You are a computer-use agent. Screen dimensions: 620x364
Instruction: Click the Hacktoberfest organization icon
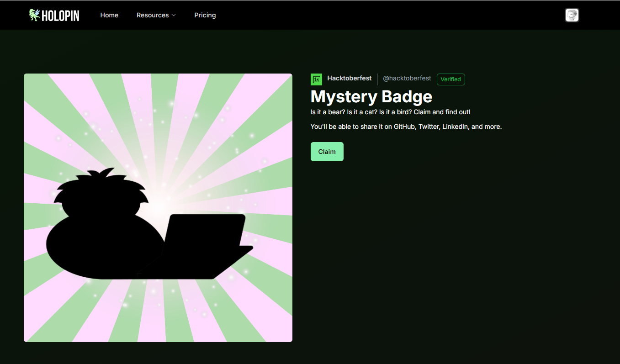point(316,79)
